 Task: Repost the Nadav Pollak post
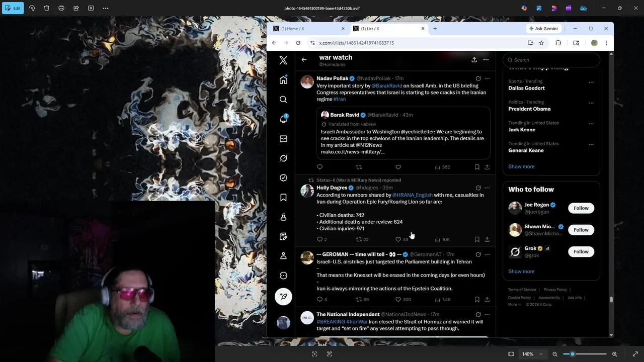pyautogui.click(x=359, y=167)
